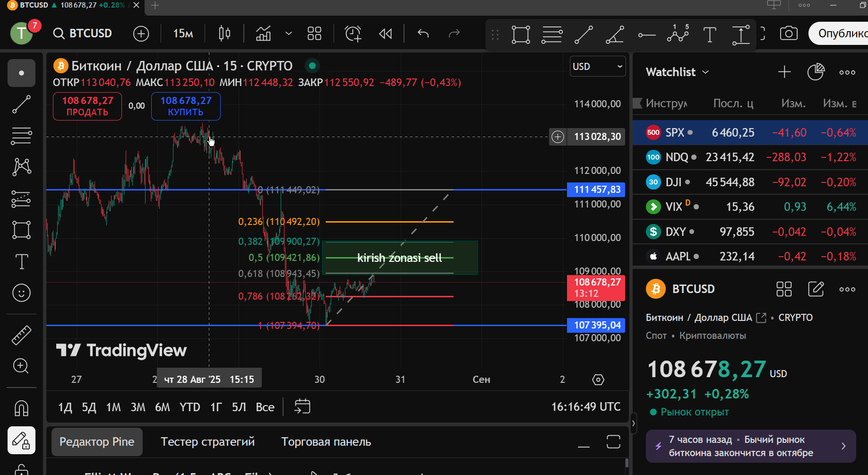The width and height of the screenshot is (868, 475).
Task: Select horizontal lines tool in favorites toolbar
Action: (552, 35)
